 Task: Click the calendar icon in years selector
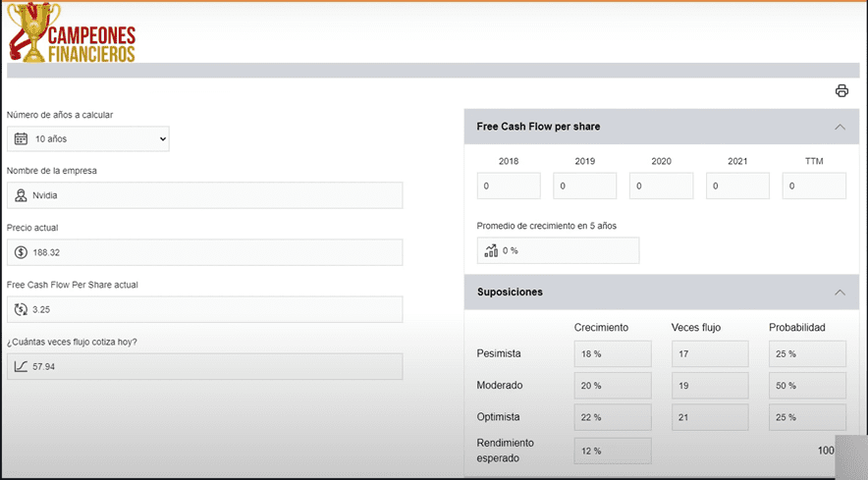[21, 139]
